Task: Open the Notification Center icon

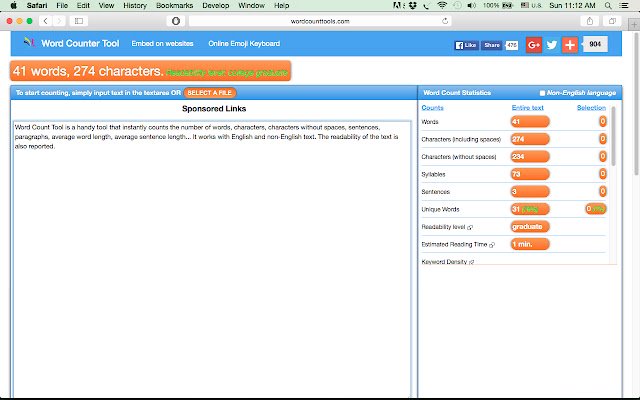Action: pos(624,5)
